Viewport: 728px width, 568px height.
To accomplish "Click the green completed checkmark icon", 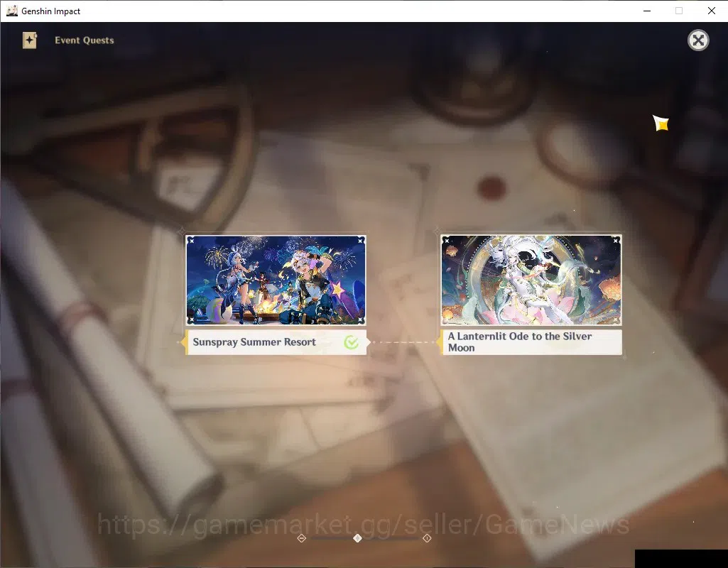I will 352,342.
